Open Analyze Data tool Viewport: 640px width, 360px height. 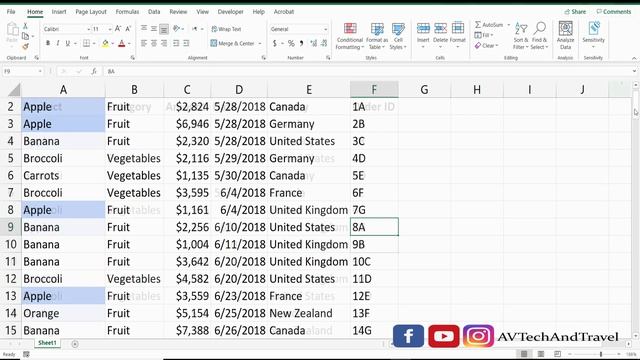565,36
